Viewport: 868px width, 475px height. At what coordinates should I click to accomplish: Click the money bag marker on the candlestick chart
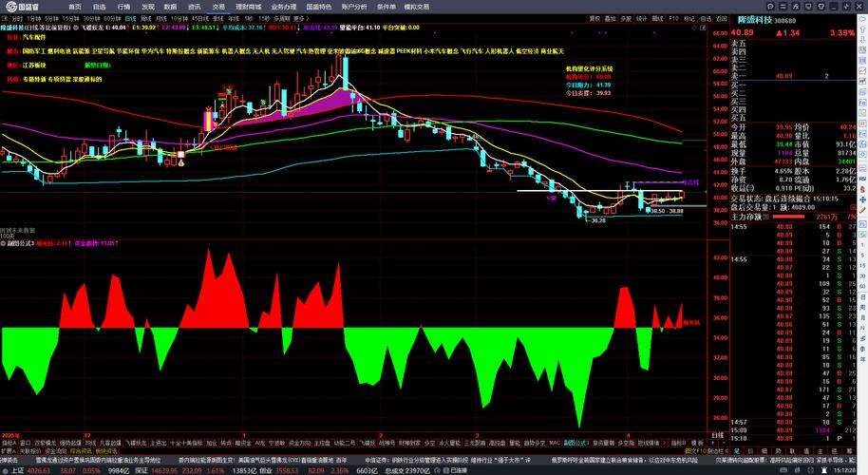180,162
